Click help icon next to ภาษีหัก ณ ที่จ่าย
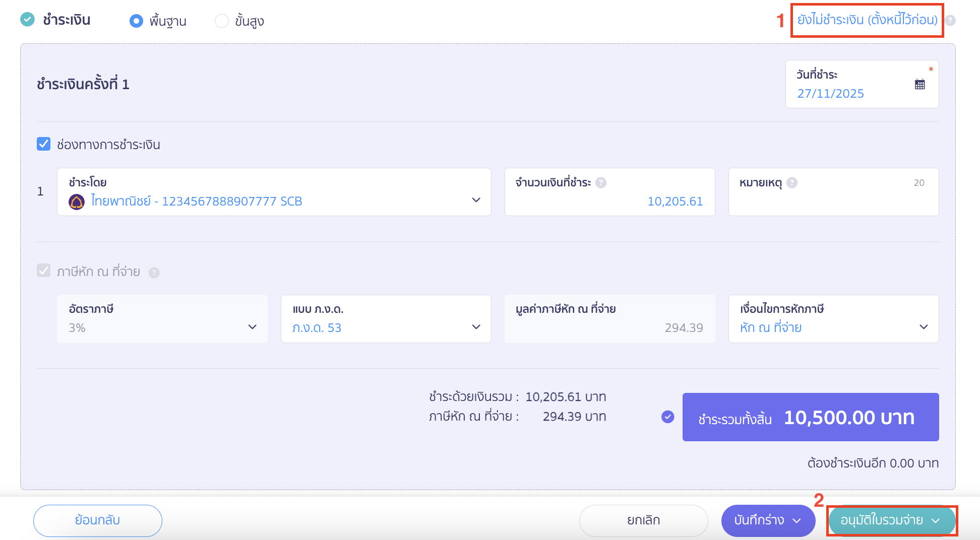This screenshot has height=540, width=980. [154, 272]
